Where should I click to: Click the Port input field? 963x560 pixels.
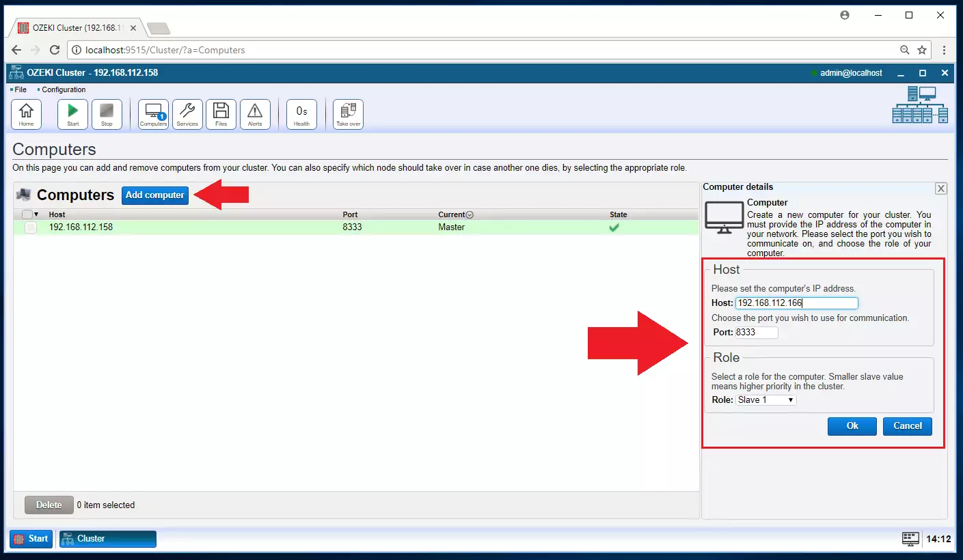(x=757, y=333)
